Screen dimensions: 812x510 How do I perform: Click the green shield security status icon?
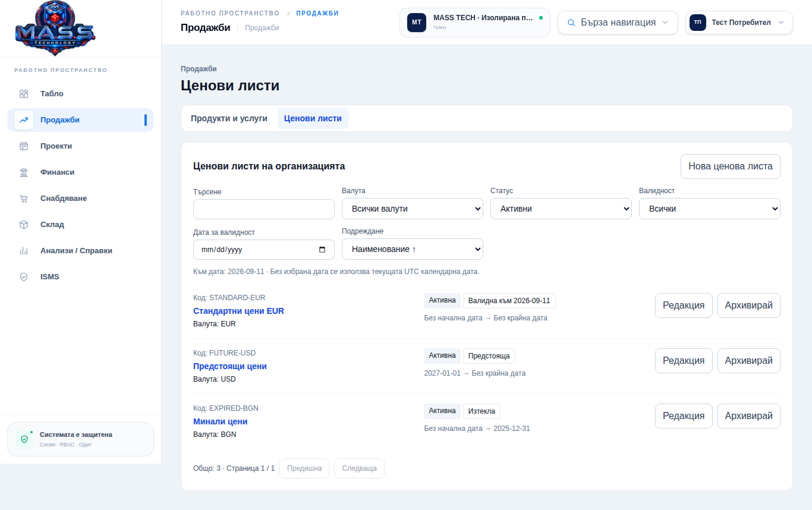(24, 439)
